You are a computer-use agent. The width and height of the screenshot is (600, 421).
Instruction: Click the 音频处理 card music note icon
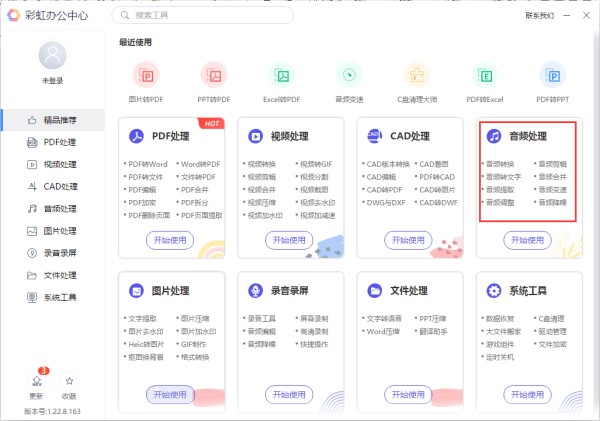pyautogui.click(x=494, y=136)
